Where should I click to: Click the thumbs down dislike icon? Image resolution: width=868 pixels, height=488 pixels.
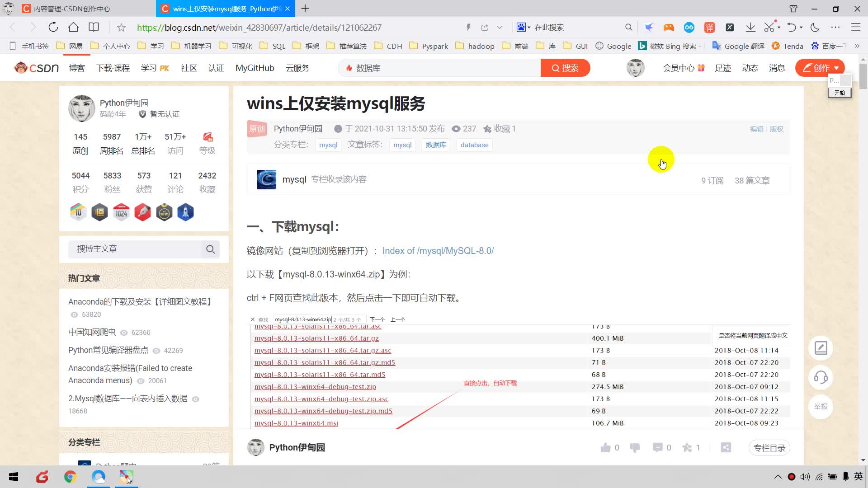[x=635, y=448]
